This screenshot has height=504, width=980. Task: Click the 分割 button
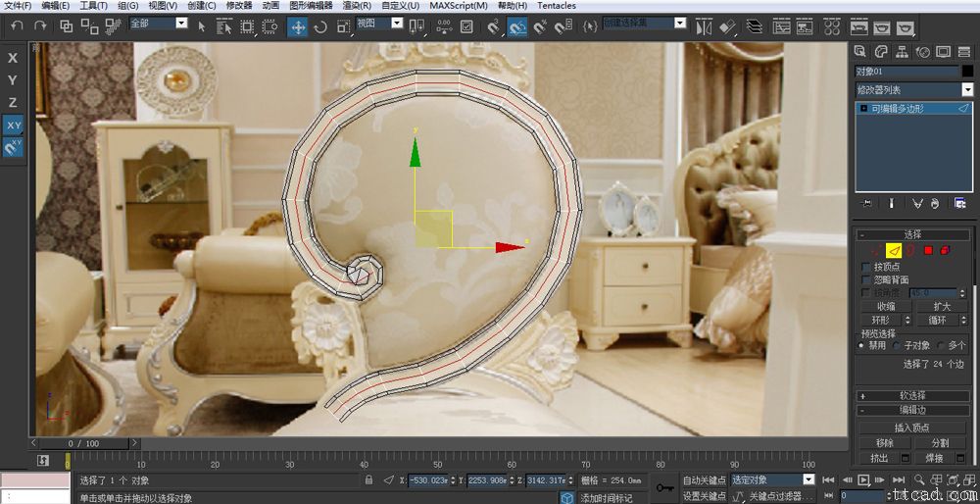pyautogui.click(x=940, y=443)
